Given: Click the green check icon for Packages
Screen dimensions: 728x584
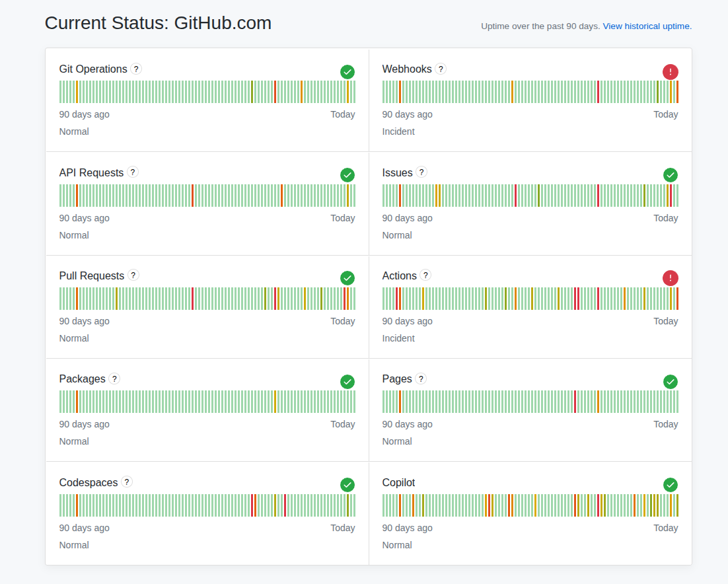Looking at the screenshot, I should click(x=347, y=382).
